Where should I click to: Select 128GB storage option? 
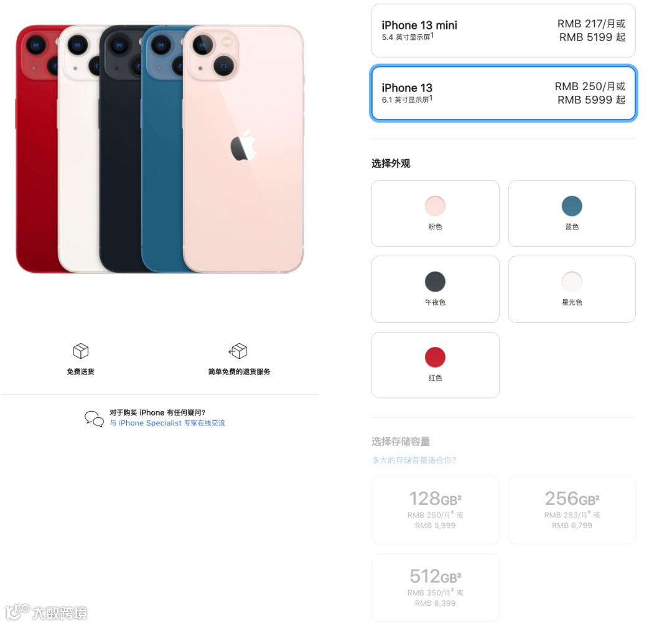[x=435, y=510]
